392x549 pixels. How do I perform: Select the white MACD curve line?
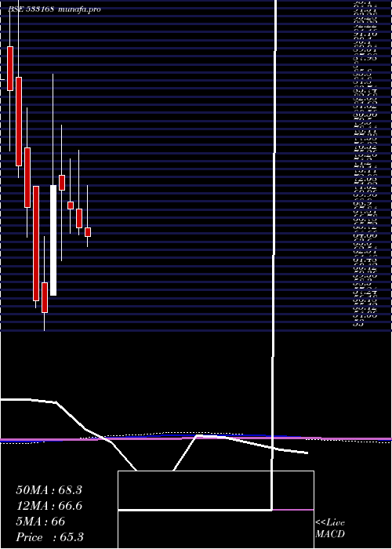pos(154,436)
